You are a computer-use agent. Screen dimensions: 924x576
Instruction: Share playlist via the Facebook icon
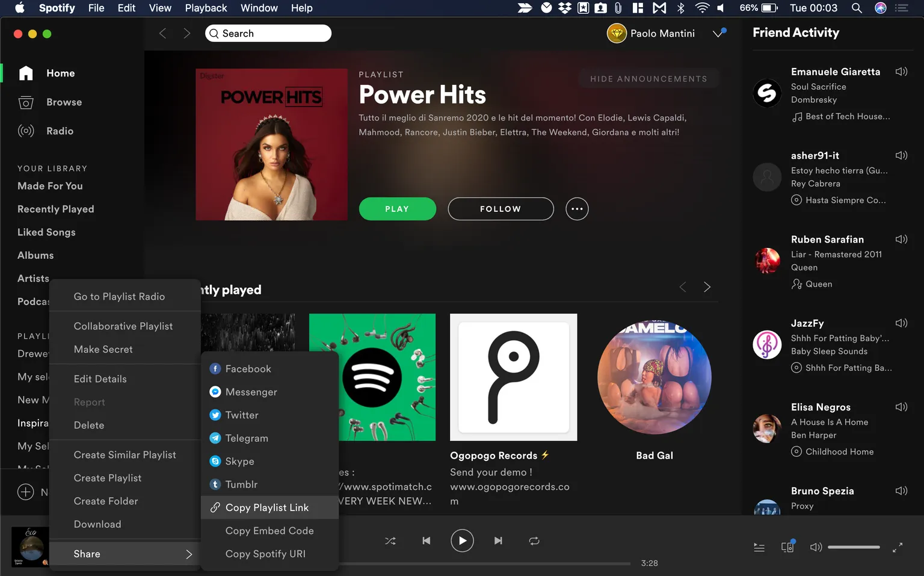[x=215, y=368]
